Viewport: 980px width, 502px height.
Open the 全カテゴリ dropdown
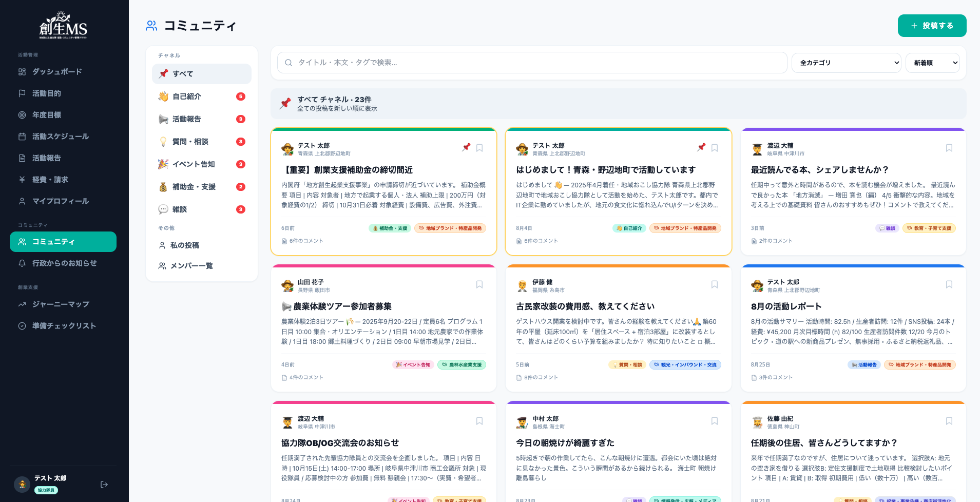[x=846, y=63]
